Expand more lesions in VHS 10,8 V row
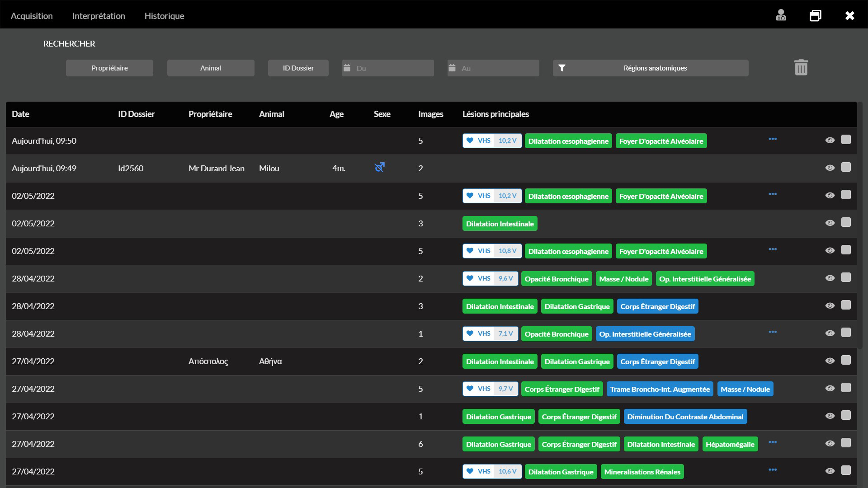Screen dimensions: 868x488 (773, 249)
